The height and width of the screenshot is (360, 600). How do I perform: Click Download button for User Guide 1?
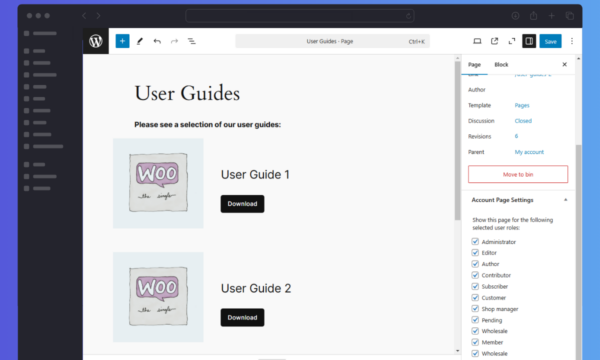(242, 204)
